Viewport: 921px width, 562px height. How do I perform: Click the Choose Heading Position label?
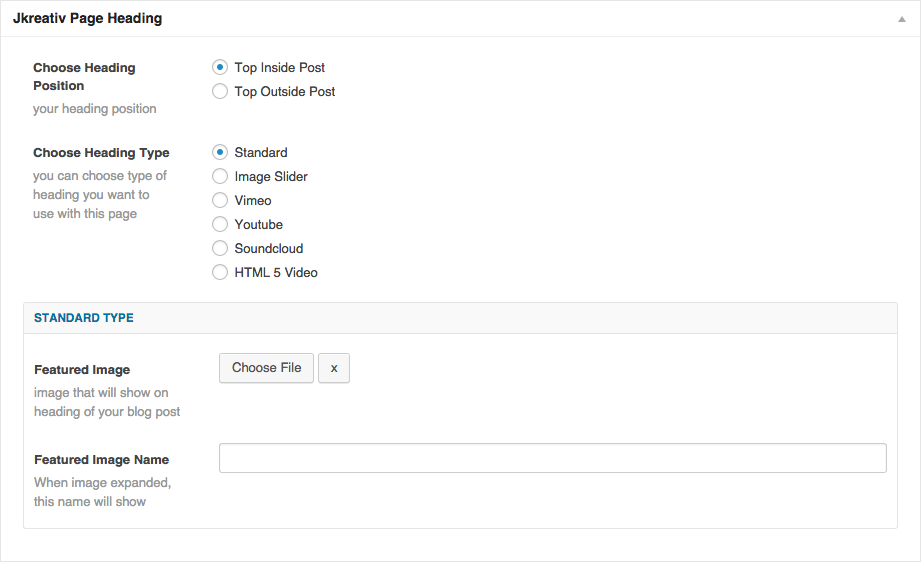(x=84, y=77)
